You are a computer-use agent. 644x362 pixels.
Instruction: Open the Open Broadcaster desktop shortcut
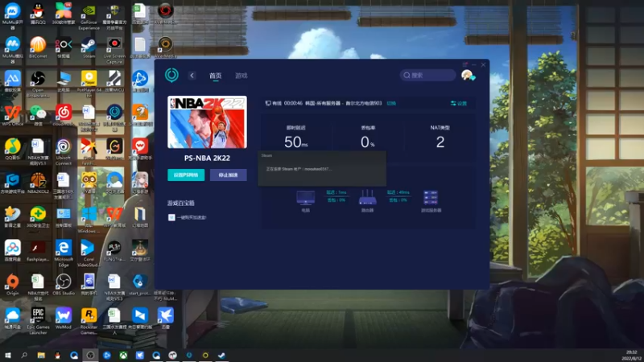(x=38, y=84)
